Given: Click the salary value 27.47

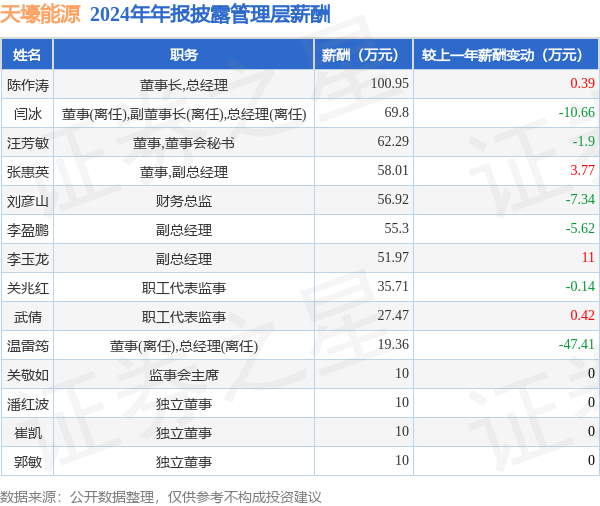Looking at the screenshot, I should tap(393, 315).
